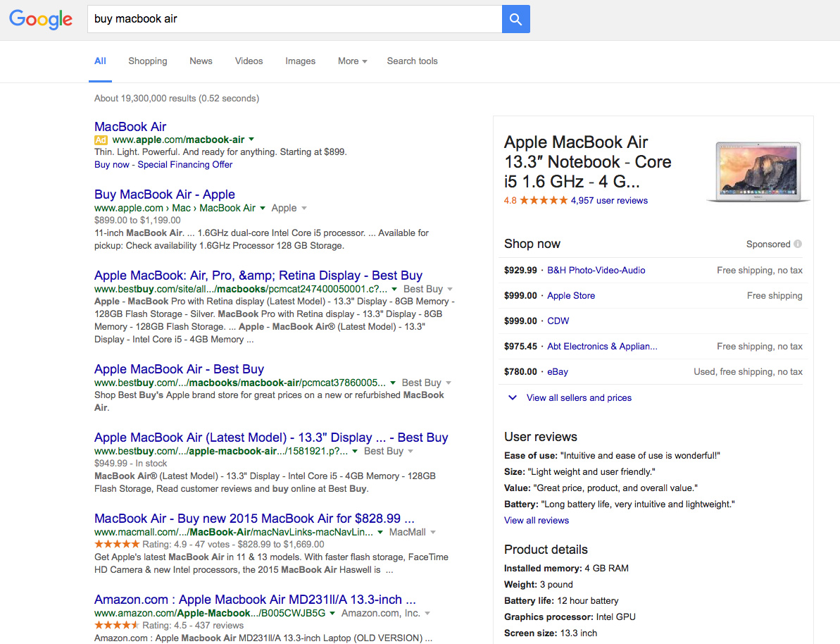Open the More dropdown menu
This screenshot has width=840, height=644.
[353, 61]
